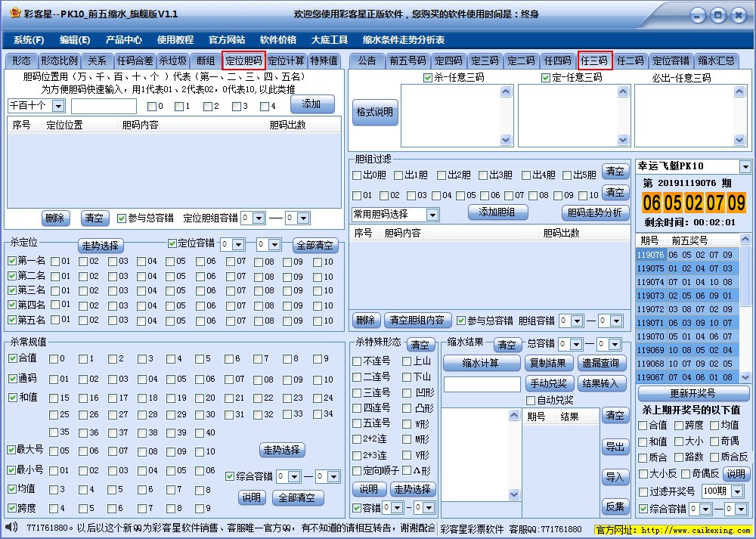The height and width of the screenshot is (539, 756).
Task: Click 反集 at the bottom right
Action: pyautogui.click(x=616, y=505)
